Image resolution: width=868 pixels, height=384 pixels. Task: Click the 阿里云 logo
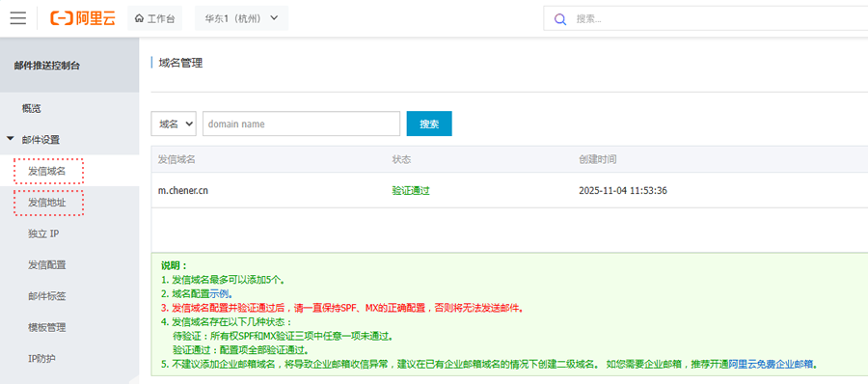(83, 18)
